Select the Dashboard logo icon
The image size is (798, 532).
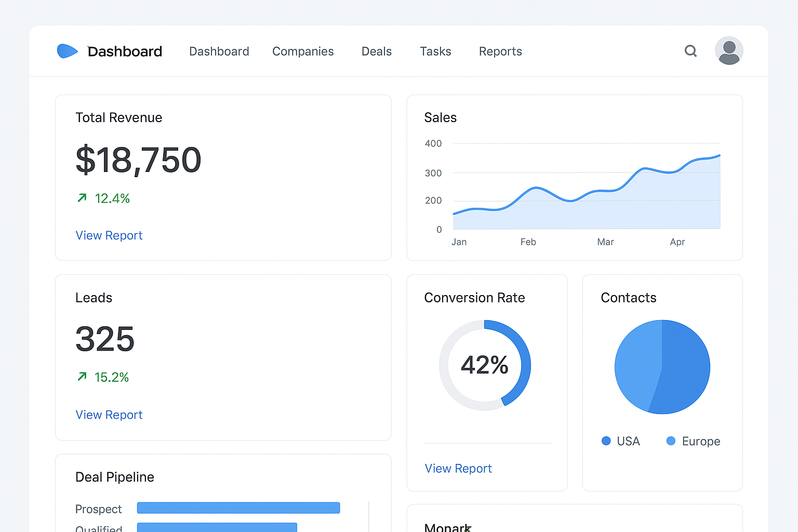click(67, 51)
